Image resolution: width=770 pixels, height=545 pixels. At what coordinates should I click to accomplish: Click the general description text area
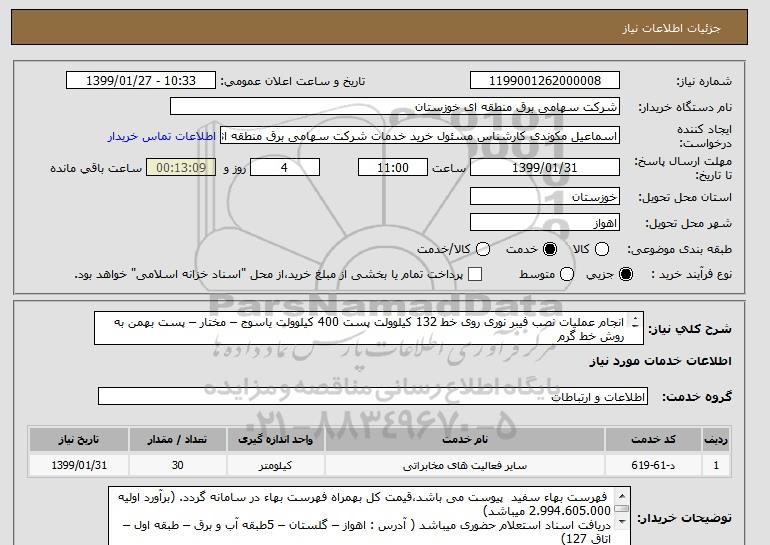pyautogui.click(x=369, y=328)
